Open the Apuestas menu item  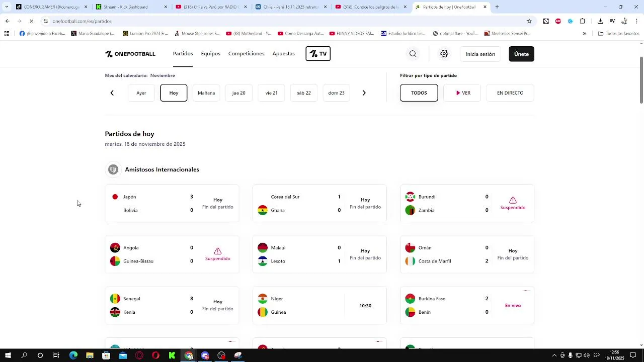[284, 54]
